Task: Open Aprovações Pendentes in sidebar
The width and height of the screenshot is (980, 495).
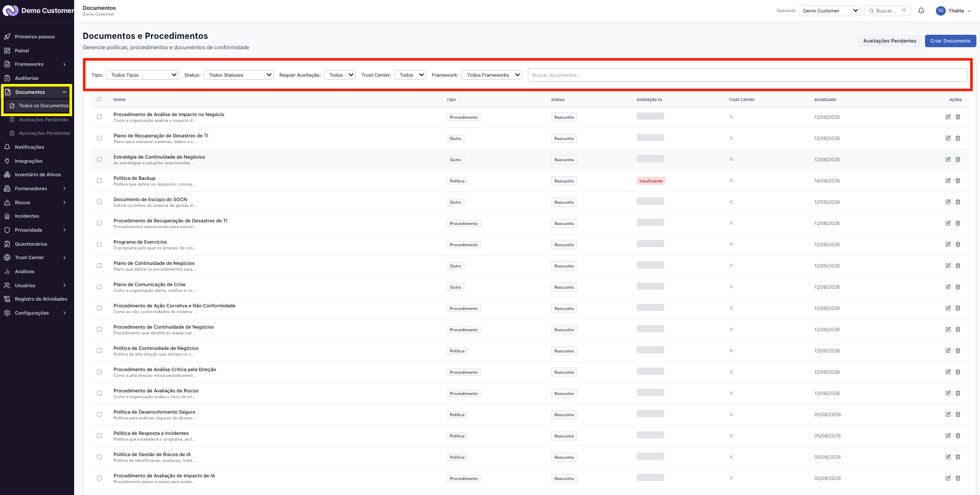Action: (40, 133)
